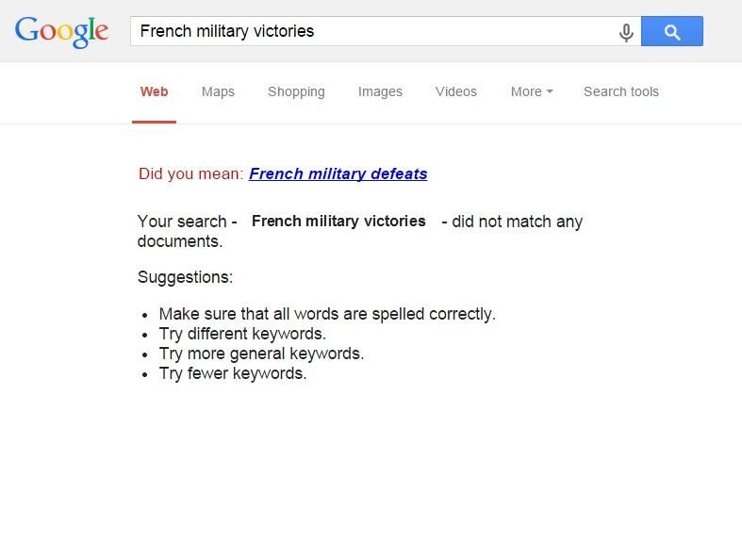Click the 'Suggestions:' heading text

185,277
